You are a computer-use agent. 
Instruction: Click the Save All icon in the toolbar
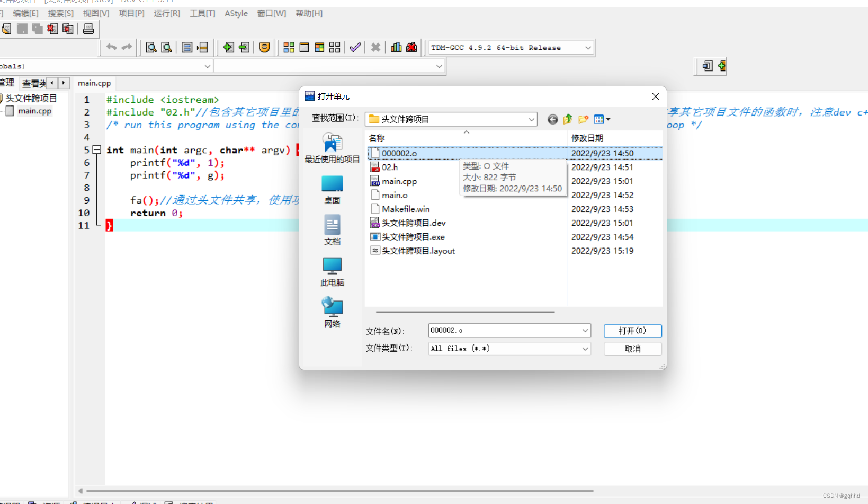37,29
